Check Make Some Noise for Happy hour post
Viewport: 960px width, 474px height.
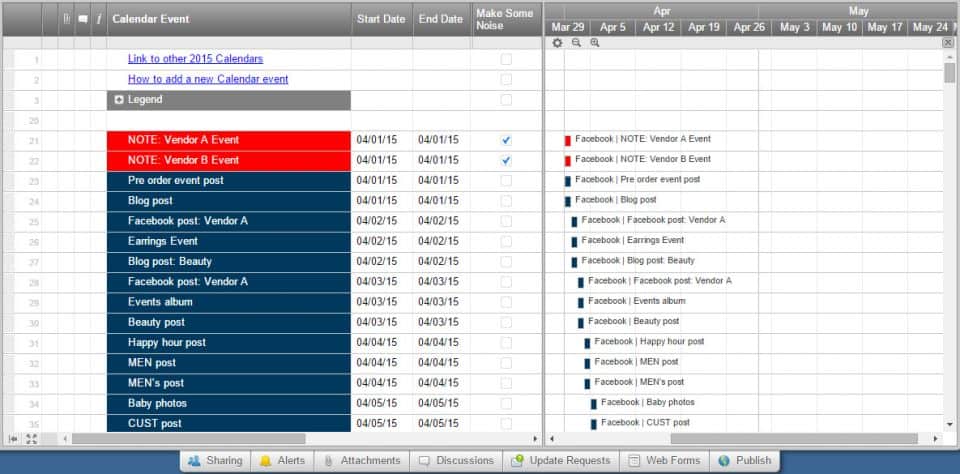tap(506, 342)
